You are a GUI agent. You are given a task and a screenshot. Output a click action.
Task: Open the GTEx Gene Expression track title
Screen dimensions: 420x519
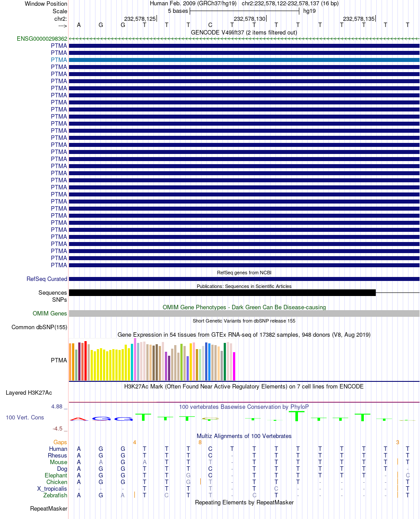tap(244, 334)
